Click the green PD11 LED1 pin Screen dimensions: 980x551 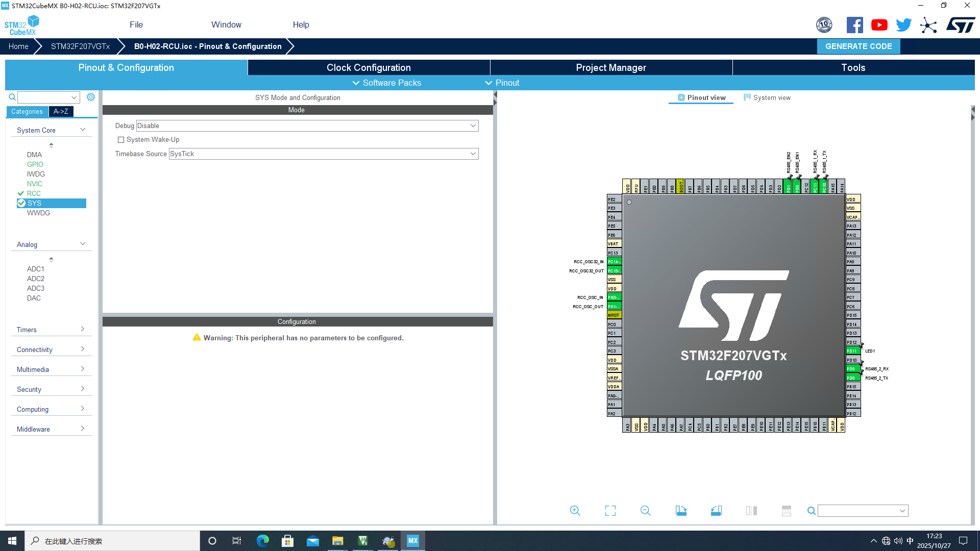(x=852, y=351)
